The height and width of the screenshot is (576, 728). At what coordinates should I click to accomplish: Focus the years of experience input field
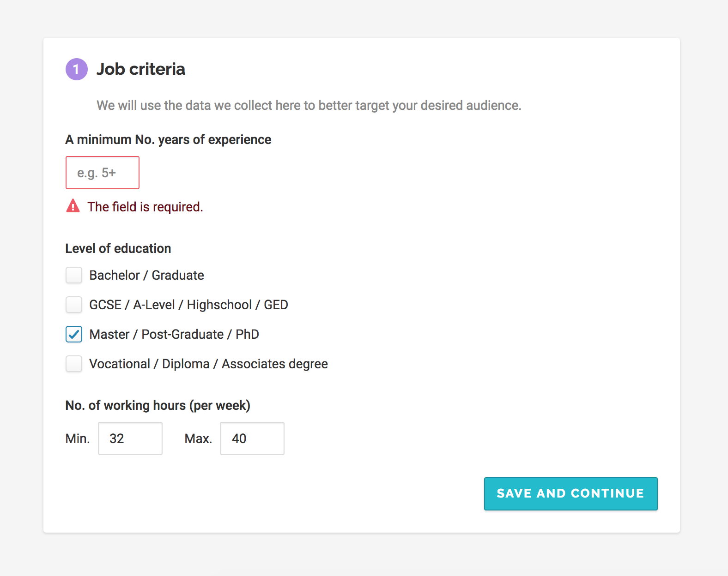click(103, 173)
